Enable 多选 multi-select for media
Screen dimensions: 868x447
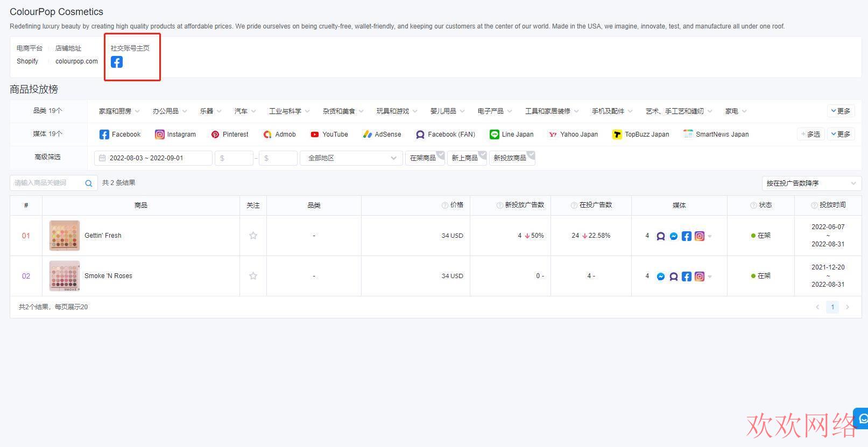click(811, 134)
